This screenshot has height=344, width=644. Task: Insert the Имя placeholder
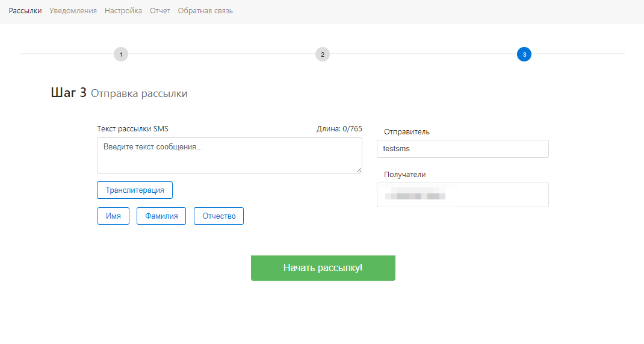click(x=113, y=216)
